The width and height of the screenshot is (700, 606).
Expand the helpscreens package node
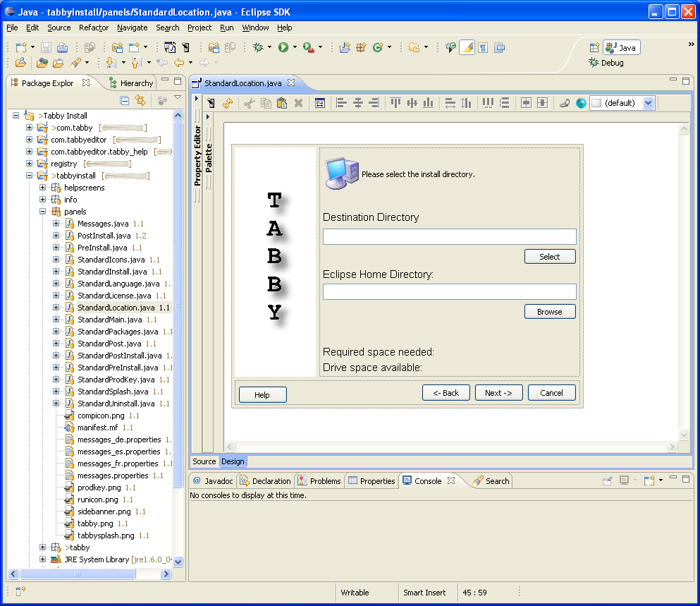(43, 187)
